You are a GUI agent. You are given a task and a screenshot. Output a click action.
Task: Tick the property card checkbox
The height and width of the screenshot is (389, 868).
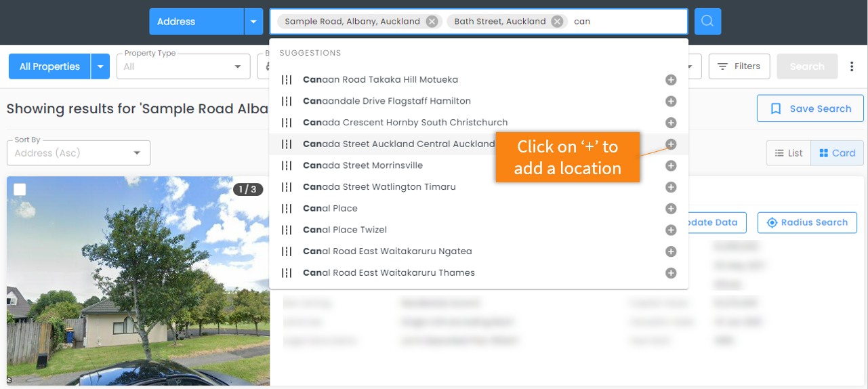pyautogui.click(x=20, y=189)
